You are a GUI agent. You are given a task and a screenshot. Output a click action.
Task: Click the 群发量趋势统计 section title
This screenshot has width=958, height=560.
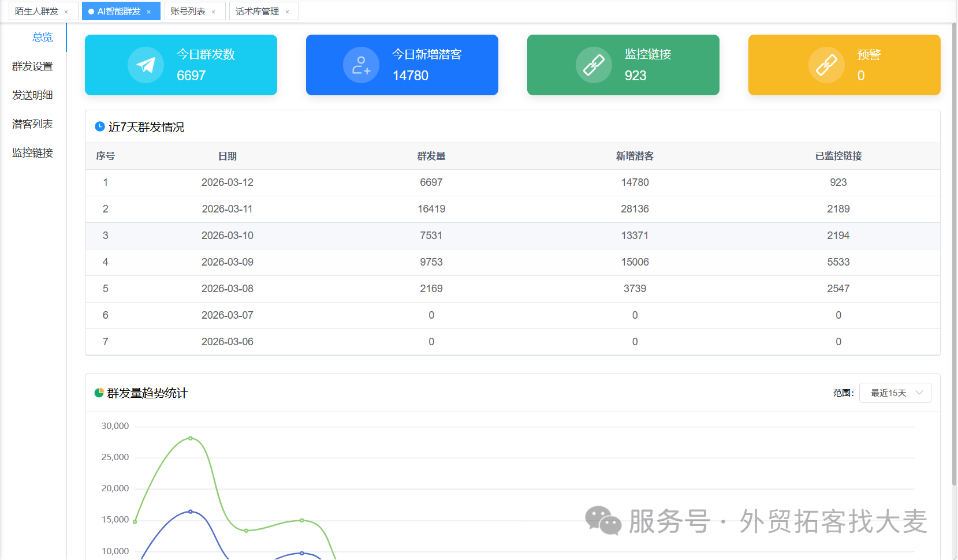click(147, 393)
